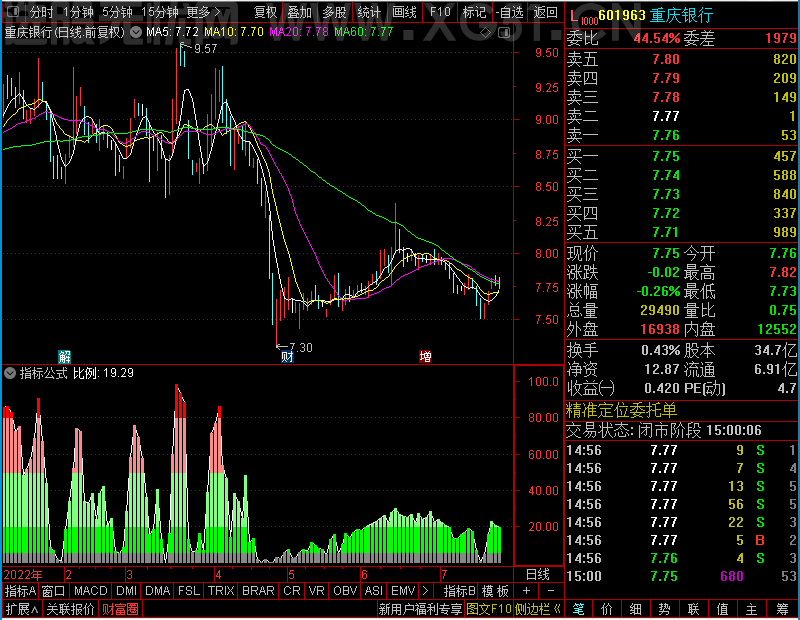Image resolution: width=800 pixels, height=620 pixels.
Task: Switch to the DMI indicator
Action: click(x=127, y=591)
